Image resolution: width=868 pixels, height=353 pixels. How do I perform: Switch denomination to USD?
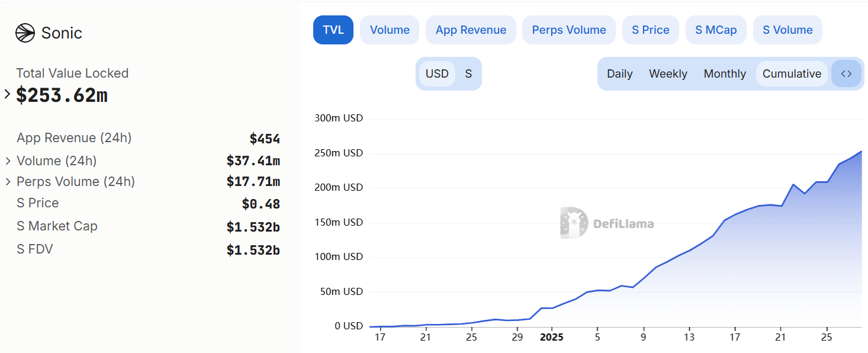tap(437, 74)
